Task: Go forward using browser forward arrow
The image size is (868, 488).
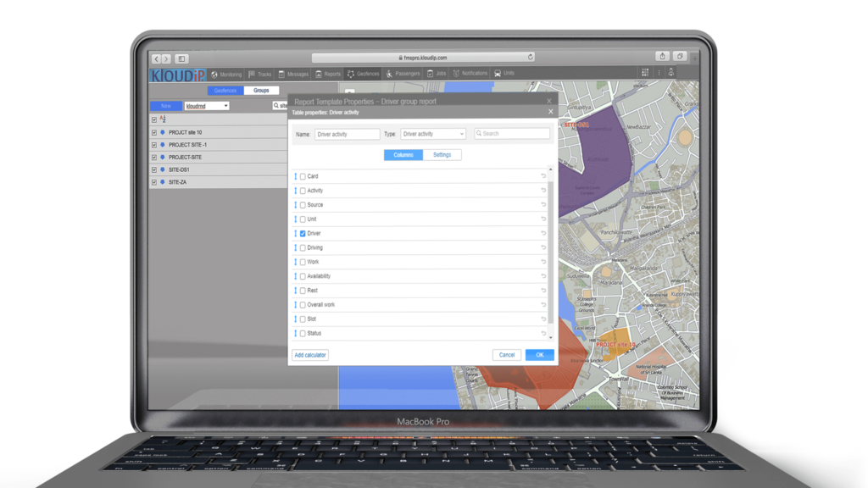Action: (166, 58)
